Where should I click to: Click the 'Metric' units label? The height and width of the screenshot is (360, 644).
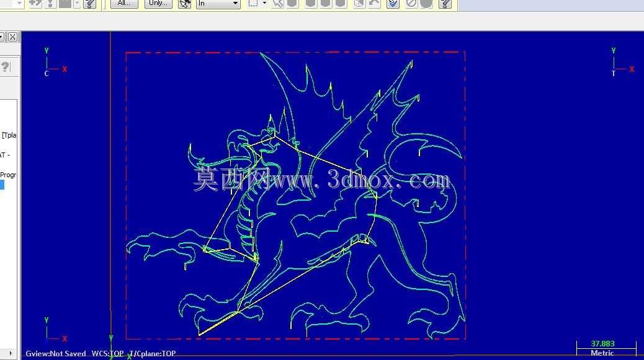tap(602, 353)
